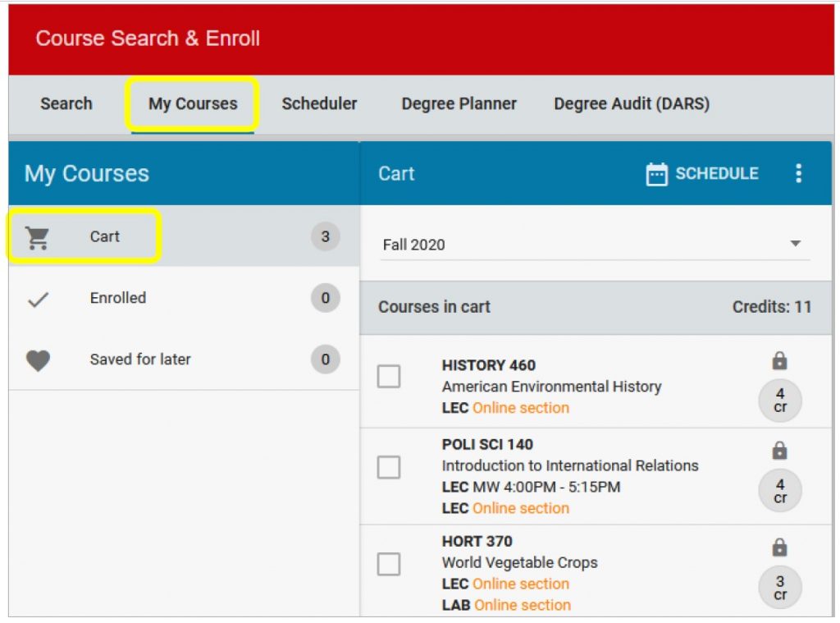Open the Search tab
The width and height of the screenshot is (840, 623).
(66, 104)
